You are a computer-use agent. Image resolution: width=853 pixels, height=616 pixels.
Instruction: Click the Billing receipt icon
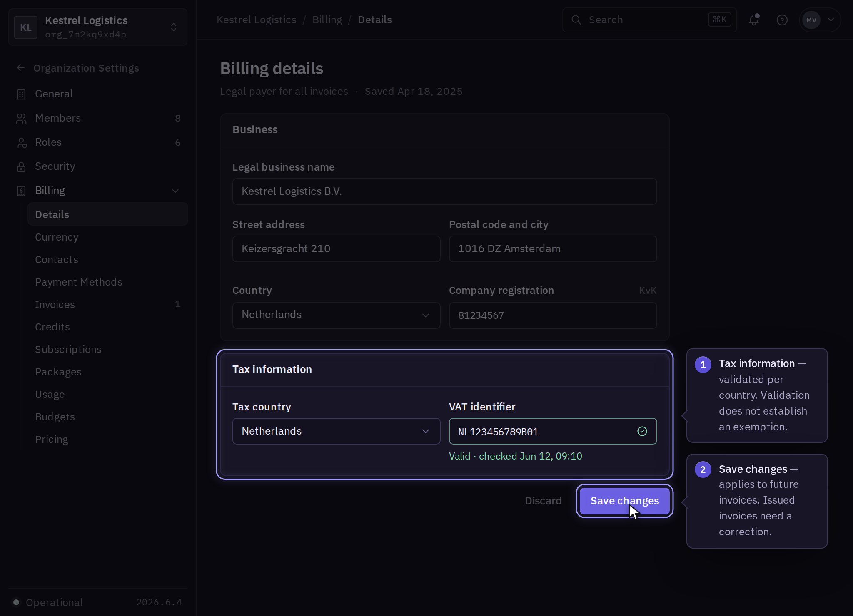coord(21,191)
